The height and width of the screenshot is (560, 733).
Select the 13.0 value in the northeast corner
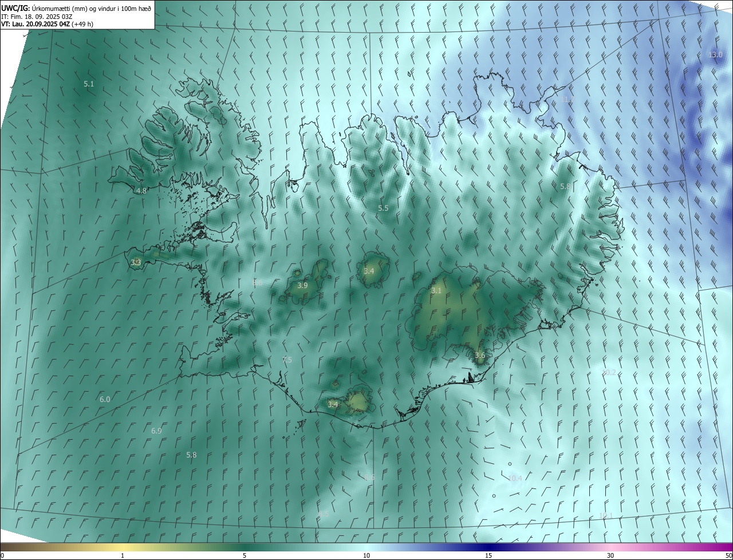716,54
